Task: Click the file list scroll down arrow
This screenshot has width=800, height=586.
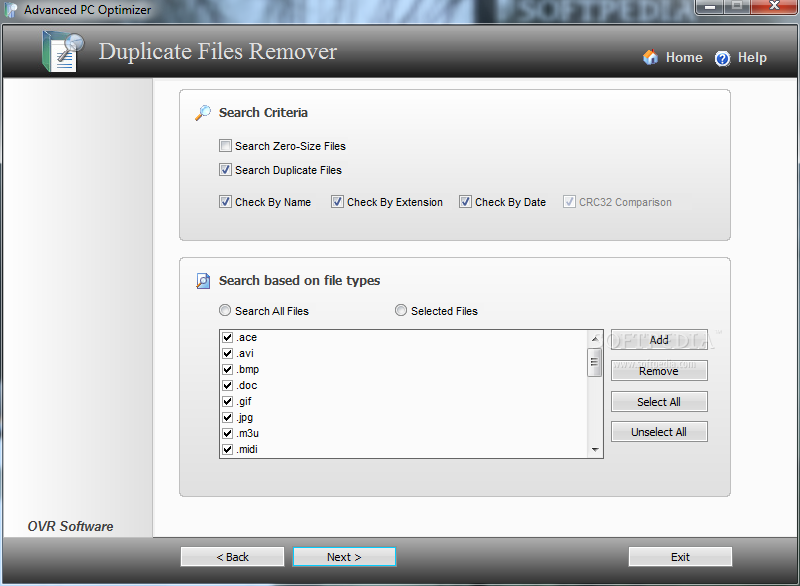Action: pyautogui.click(x=595, y=449)
